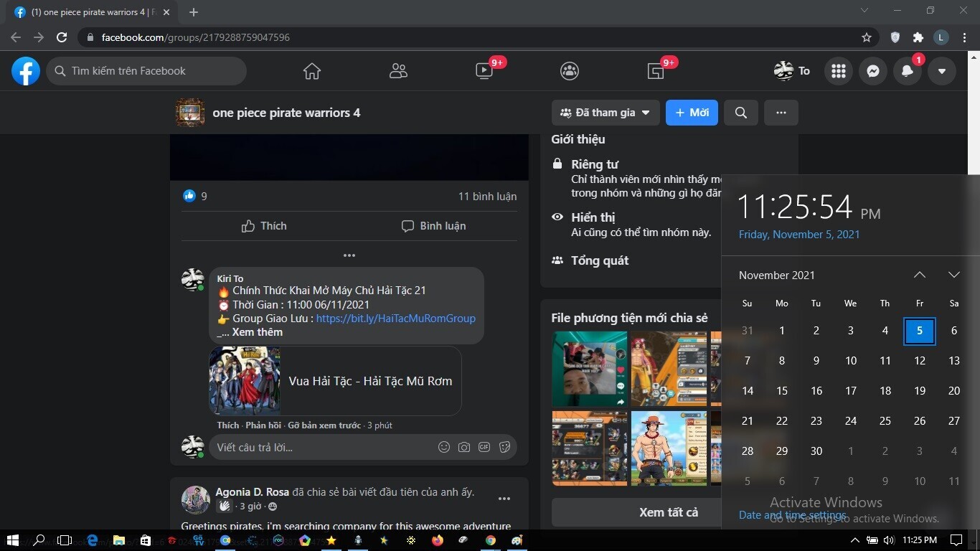This screenshot has width=980, height=551.
Task: Open a new Chrome tab
Action: tap(194, 12)
